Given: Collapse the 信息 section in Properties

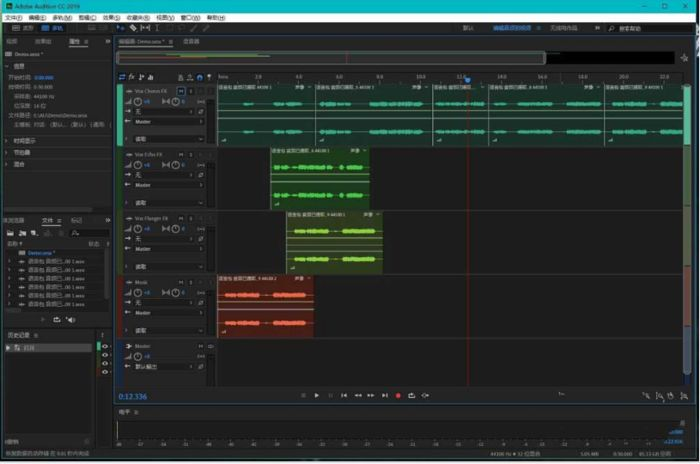Looking at the screenshot, I should (7, 66).
